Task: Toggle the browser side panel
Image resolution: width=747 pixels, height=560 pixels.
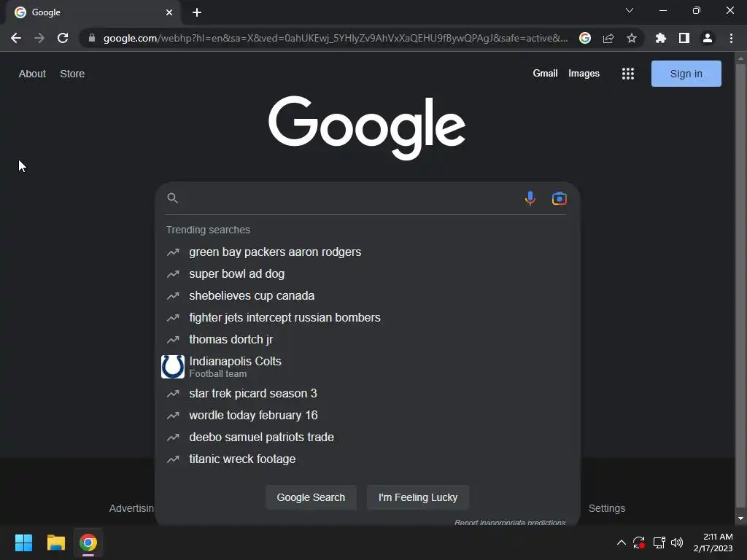Action: [684, 38]
